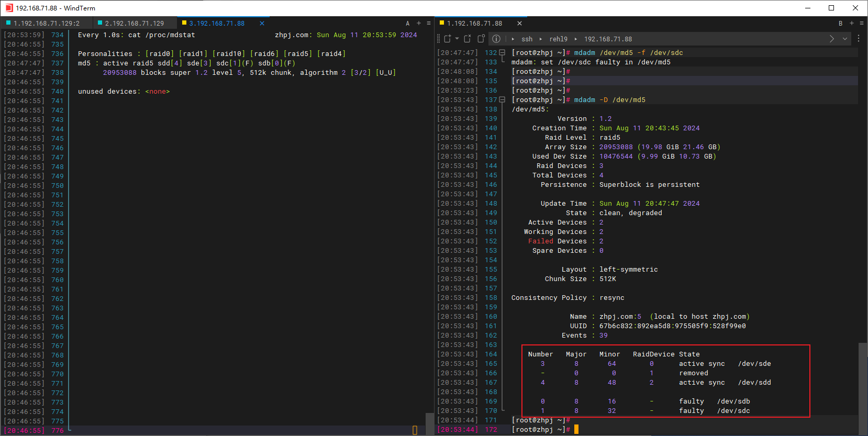Click line number 172 in right gutter
The image size is (868, 436).
point(491,429)
